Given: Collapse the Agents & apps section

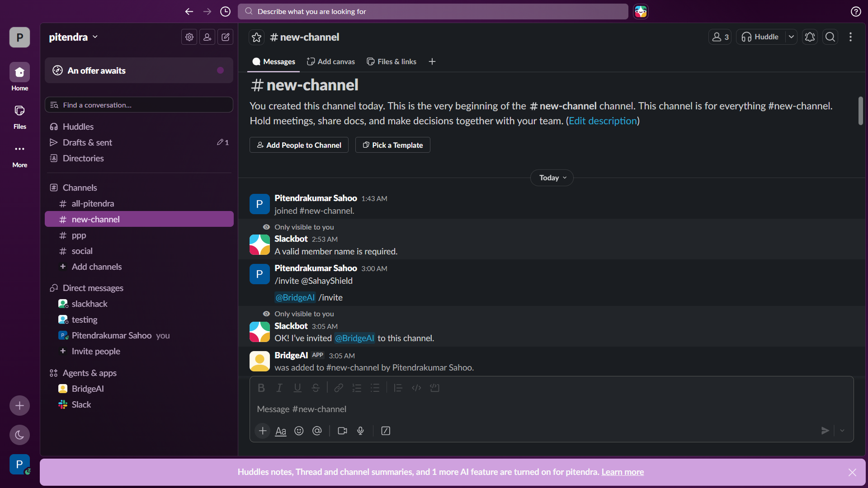Looking at the screenshot, I should pos(90,373).
